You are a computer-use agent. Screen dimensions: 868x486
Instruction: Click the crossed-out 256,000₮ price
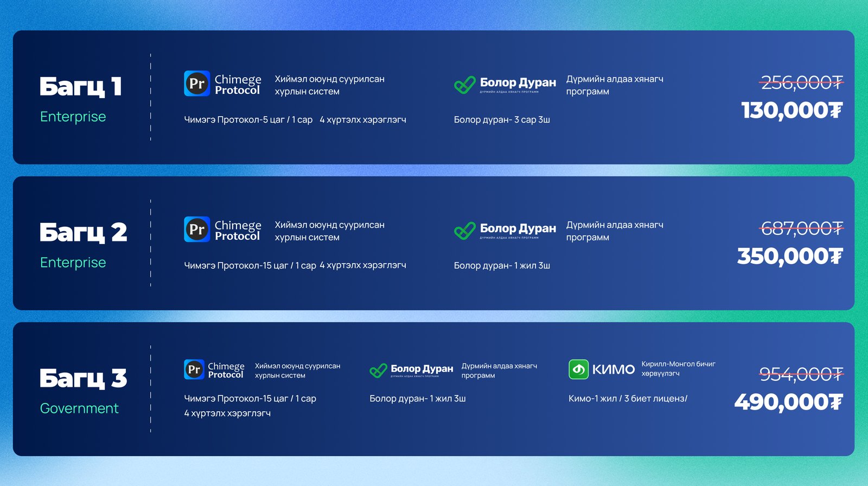click(802, 83)
